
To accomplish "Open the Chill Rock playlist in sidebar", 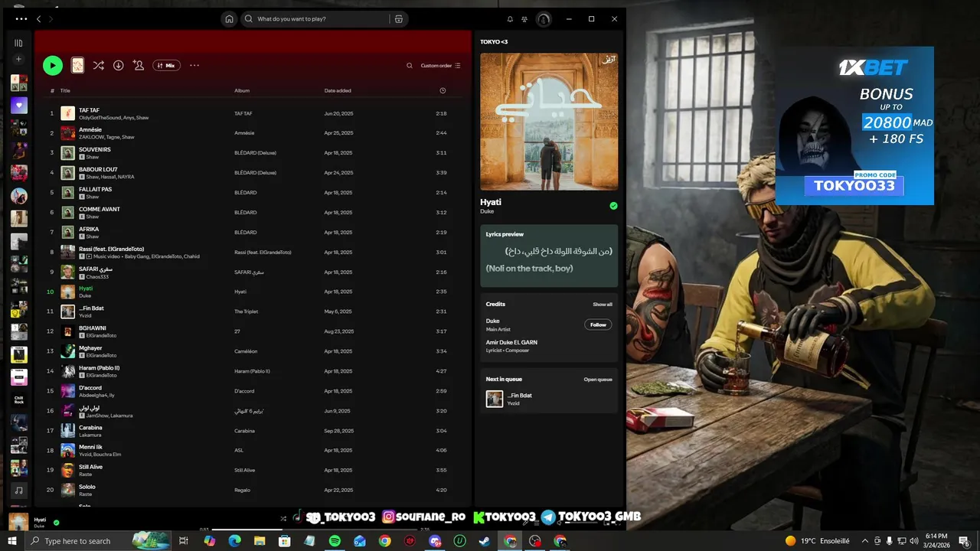I will coord(19,400).
